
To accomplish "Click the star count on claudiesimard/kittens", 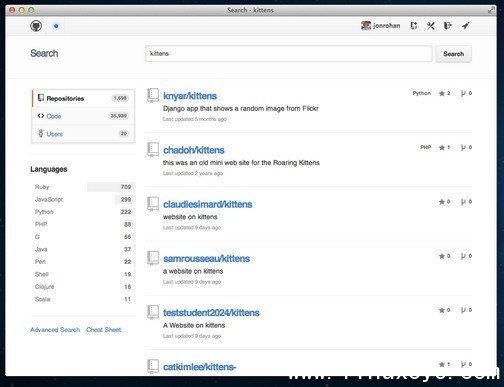I will coord(445,202).
